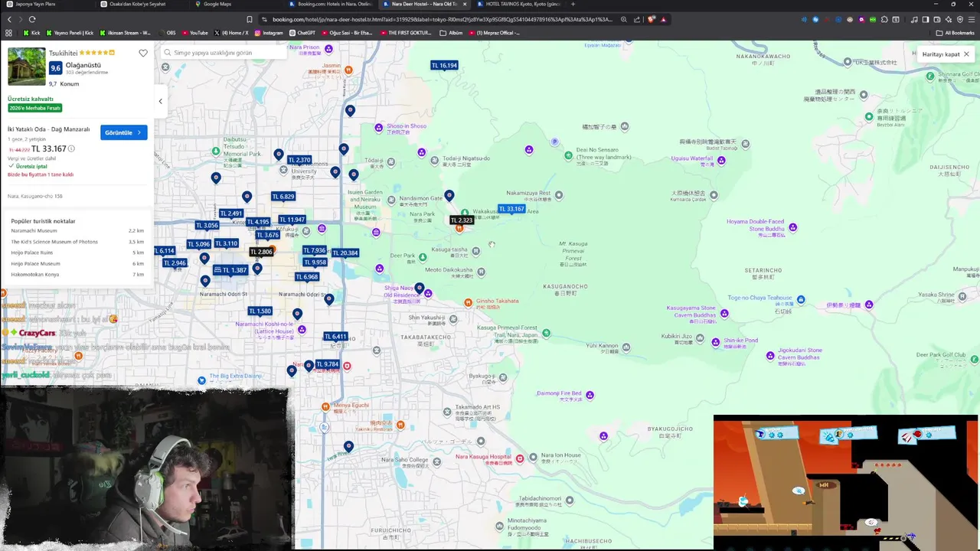Open the All Bookmarks folder
The height and width of the screenshot is (551, 980).
click(x=955, y=33)
